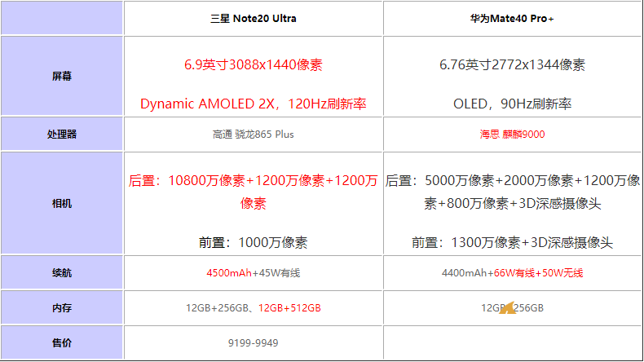
Task: Click the 4500mAh+45W有线 battery cell
Action: tap(253, 272)
